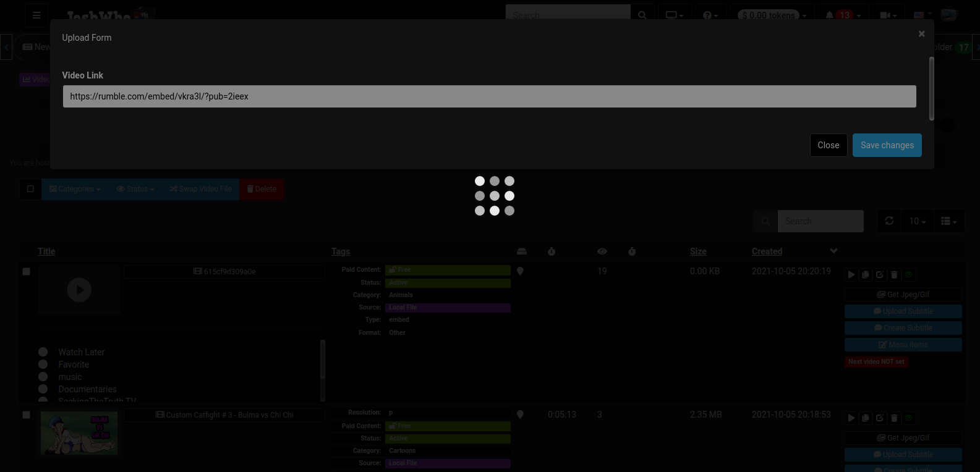
Task: Play the Custom Catfight #3 video
Action: [x=851, y=418]
